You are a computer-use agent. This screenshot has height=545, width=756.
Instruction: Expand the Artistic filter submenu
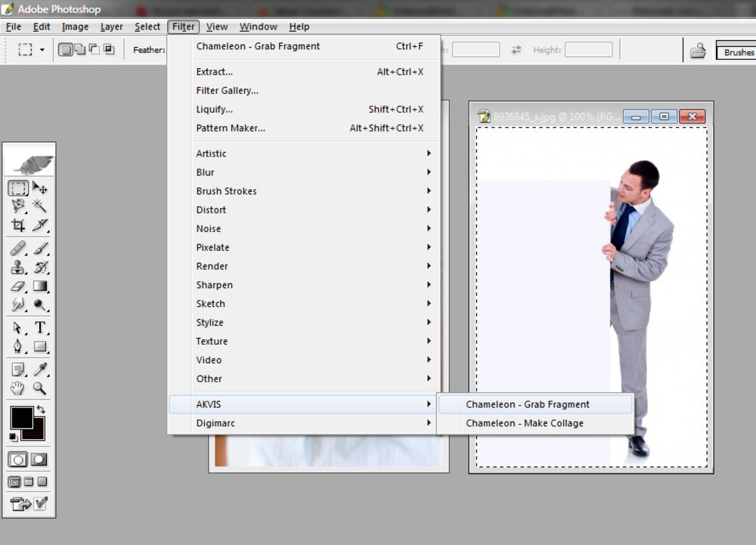point(304,153)
